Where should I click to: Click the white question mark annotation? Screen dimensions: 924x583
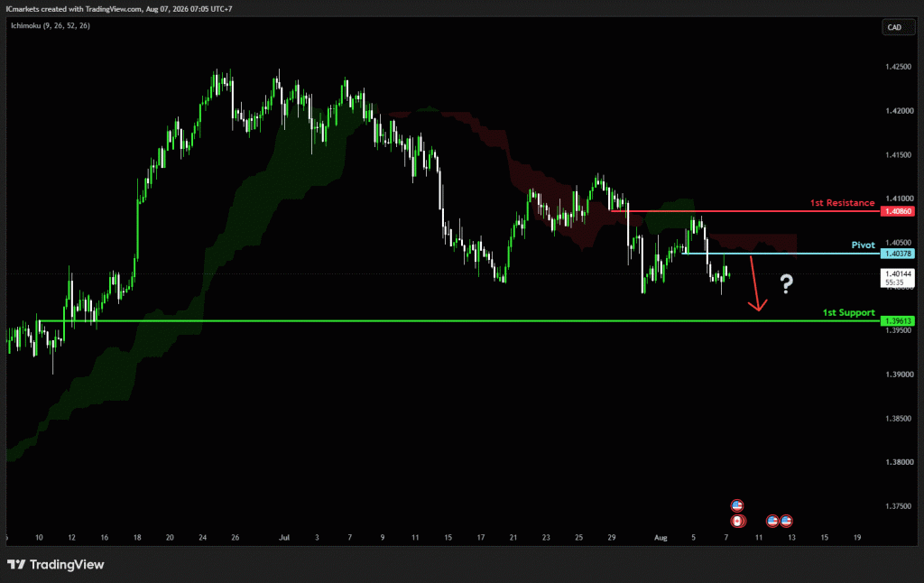(787, 284)
